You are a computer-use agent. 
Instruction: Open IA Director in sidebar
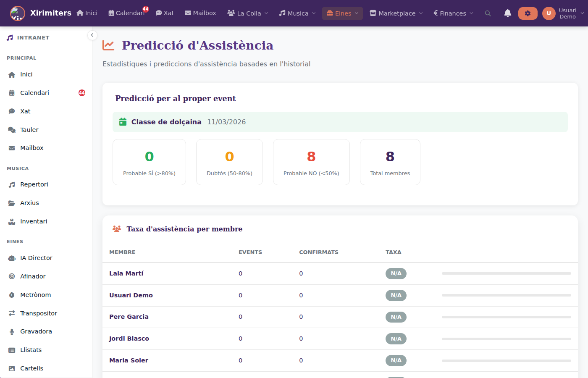click(x=36, y=258)
